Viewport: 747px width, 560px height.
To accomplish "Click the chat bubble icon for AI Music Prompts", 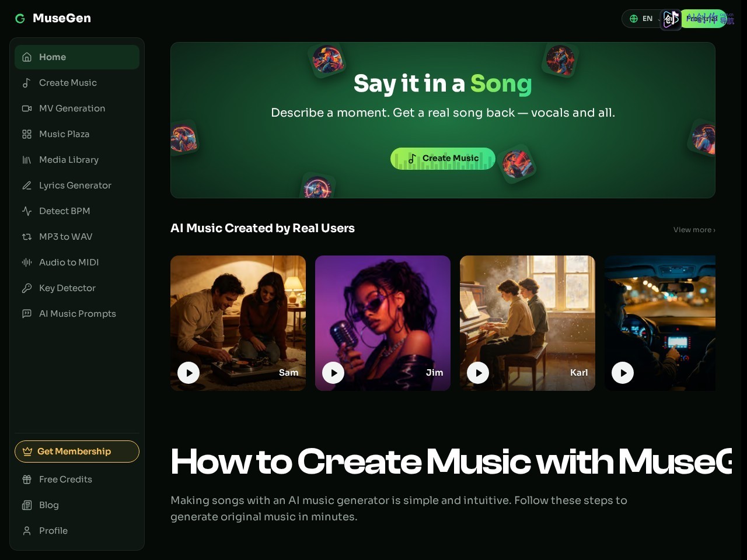I will click(x=27, y=314).
